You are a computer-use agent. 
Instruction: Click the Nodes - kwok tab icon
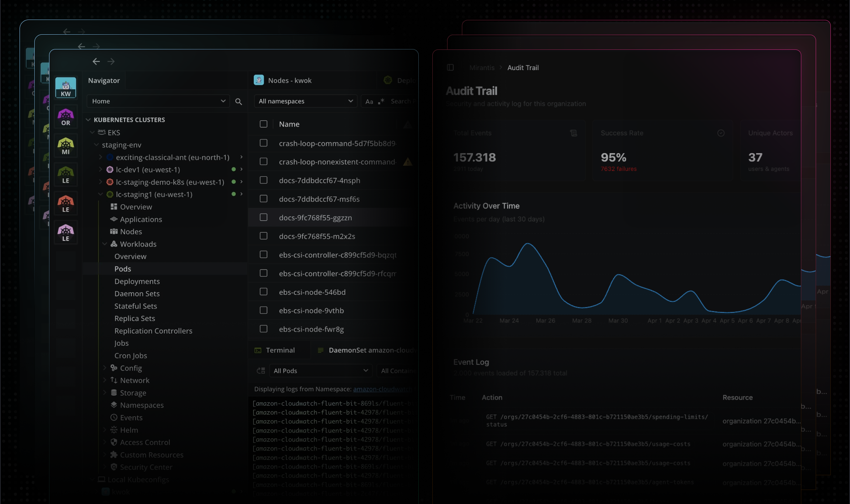point(259,80)
